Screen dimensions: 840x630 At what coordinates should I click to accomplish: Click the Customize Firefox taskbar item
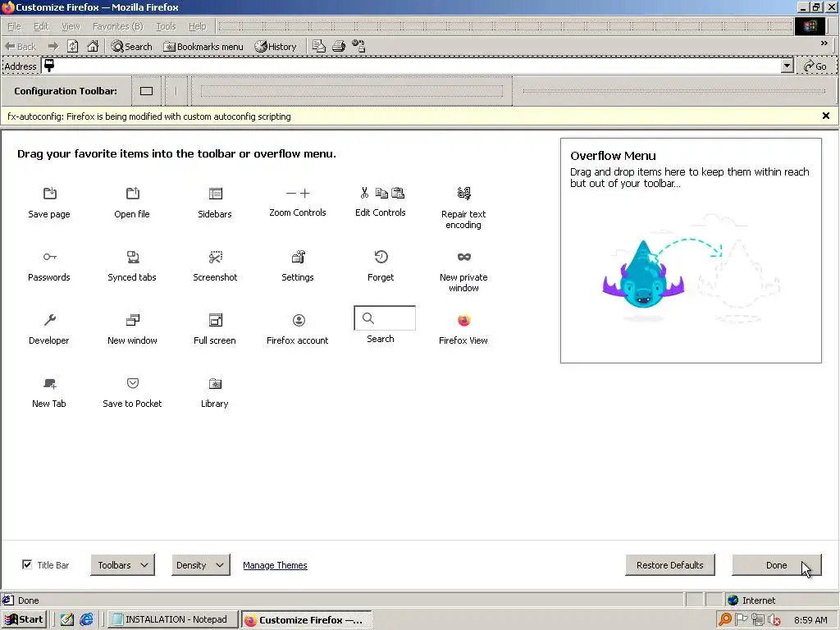pyautogui.click(x=306, y=620)
